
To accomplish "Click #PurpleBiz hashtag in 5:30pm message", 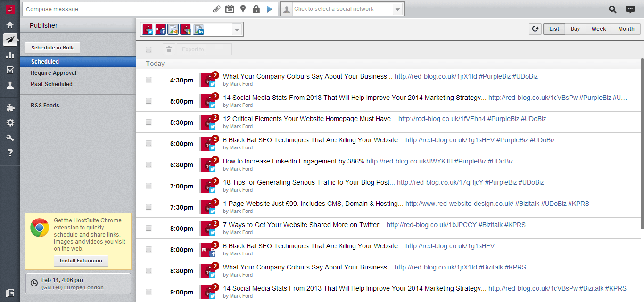I will (504, 119).
